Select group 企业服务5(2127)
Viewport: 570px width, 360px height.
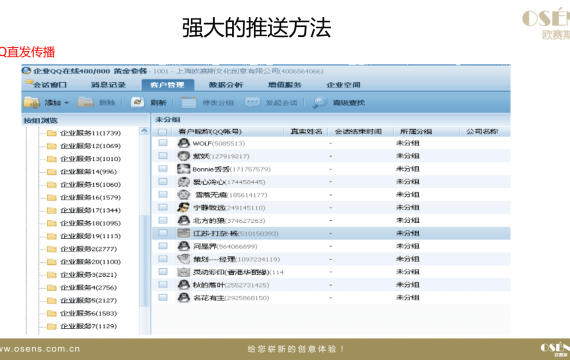tap(88, 300)
